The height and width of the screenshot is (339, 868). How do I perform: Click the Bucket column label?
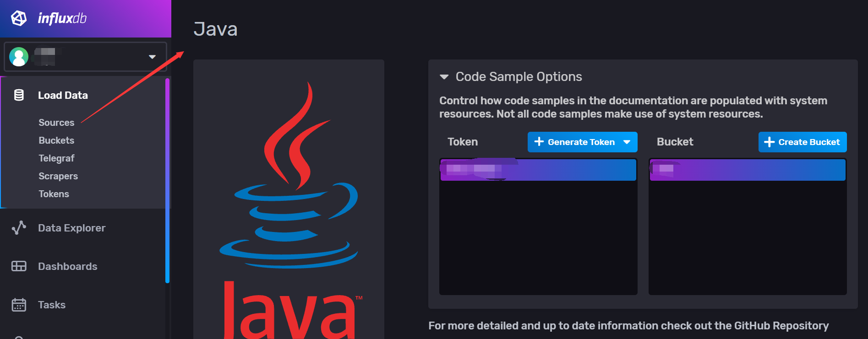[x=675, y=142]
